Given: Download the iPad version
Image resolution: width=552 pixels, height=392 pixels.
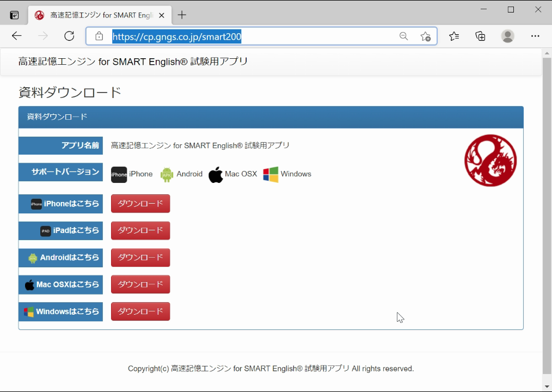Looking at the screenshot, I should [x=140, y=231].
